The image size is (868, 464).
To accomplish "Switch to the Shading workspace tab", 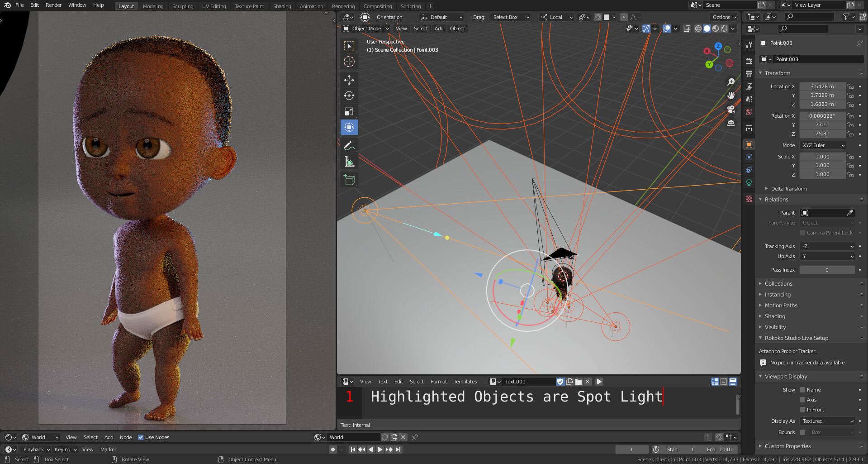I will [282, 6].
